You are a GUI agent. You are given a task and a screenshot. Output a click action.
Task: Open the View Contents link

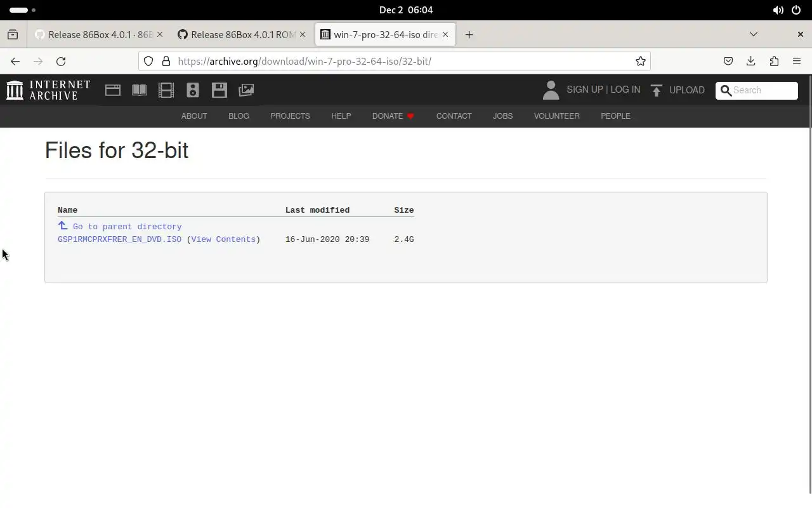point(223,239)
